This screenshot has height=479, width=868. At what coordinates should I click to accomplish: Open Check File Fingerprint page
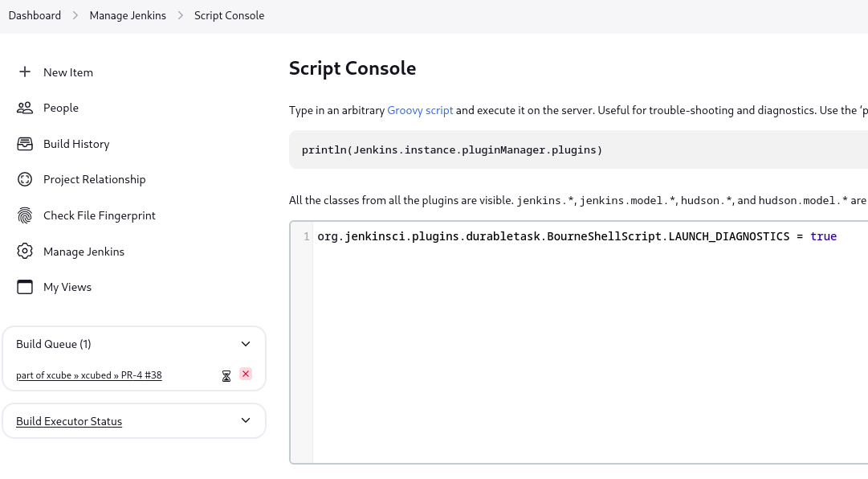click(x=100, y=215)
